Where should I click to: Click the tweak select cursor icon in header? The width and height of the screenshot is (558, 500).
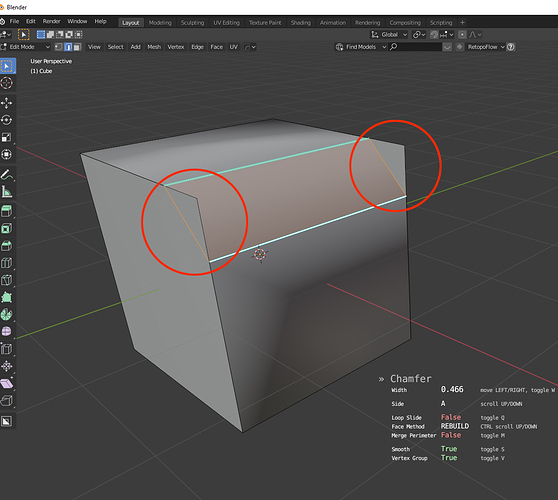[23, 35]
